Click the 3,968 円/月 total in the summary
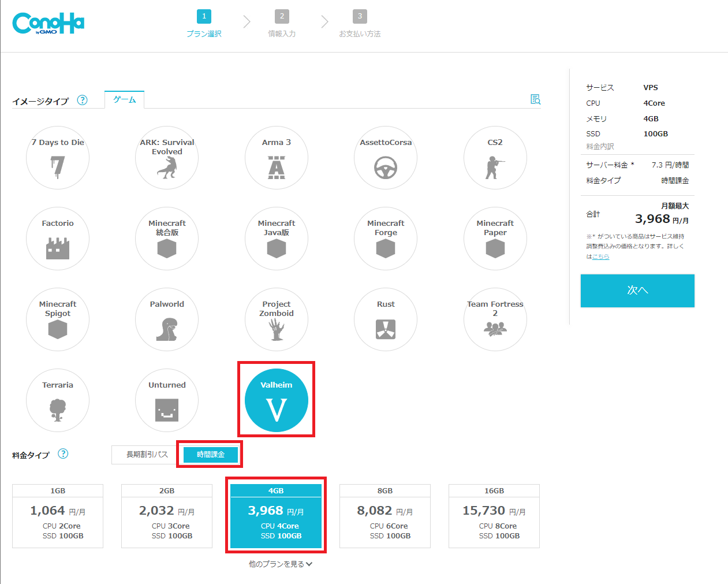 (x=662, y=219)
